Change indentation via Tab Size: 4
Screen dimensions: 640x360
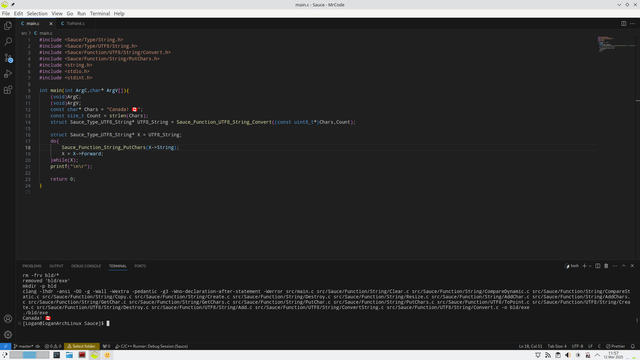point(557,346)
